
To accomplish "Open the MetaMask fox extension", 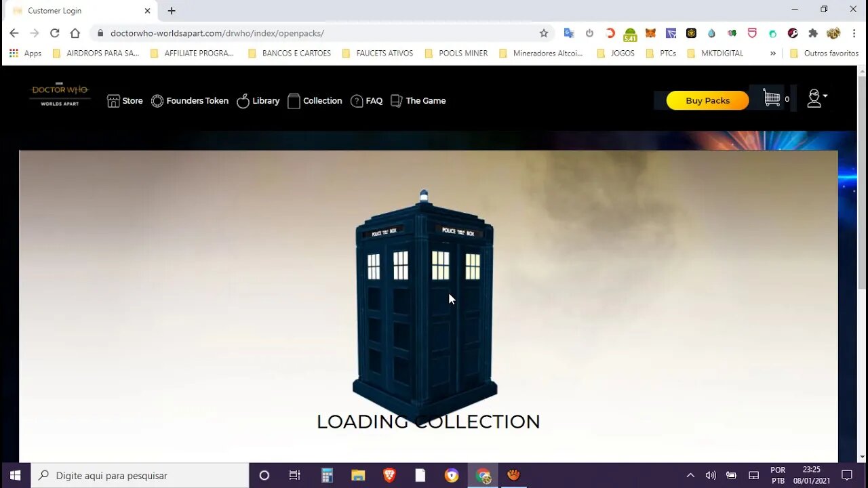I will click(x=650, y=33).
